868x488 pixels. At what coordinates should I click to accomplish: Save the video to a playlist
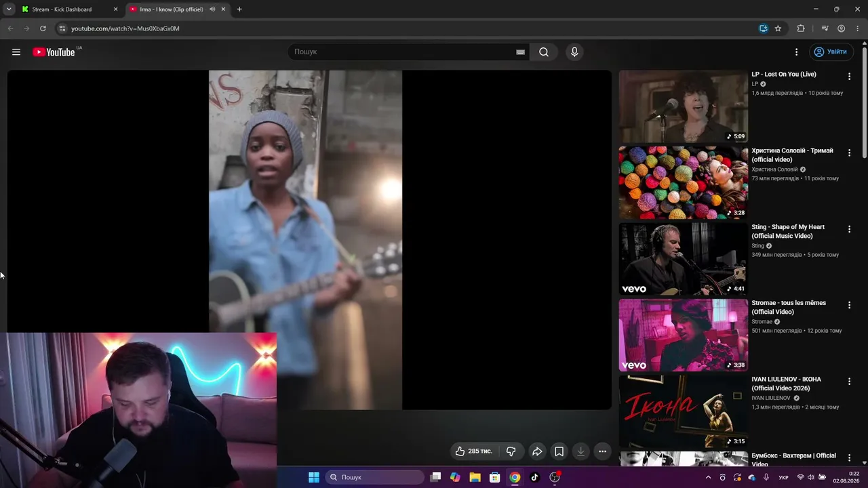click(x=559, y=451)
